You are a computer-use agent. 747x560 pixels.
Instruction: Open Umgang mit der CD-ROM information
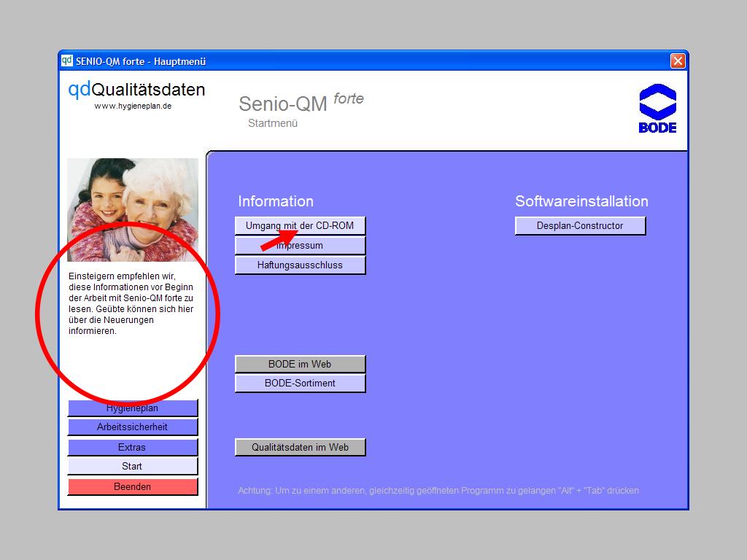coord(300,226)
